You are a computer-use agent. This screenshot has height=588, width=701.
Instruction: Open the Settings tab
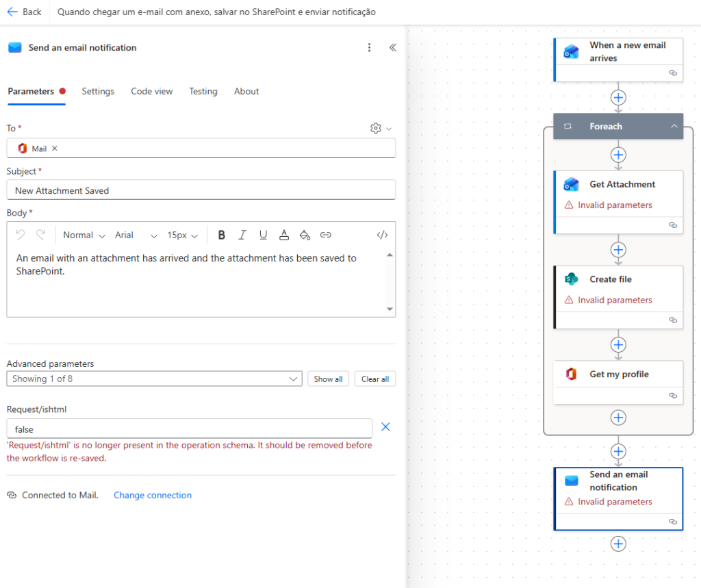pyautogui.click(x=98, y=91)
